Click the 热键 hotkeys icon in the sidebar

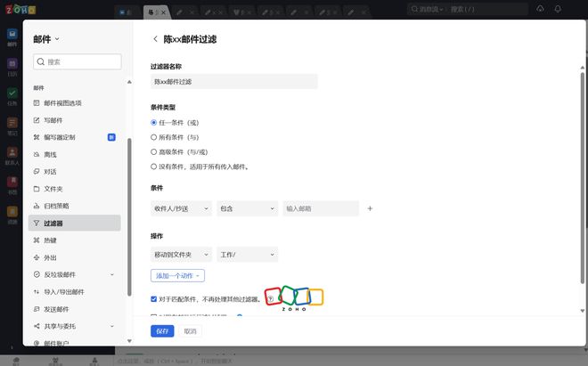click(x=37, y=240)
